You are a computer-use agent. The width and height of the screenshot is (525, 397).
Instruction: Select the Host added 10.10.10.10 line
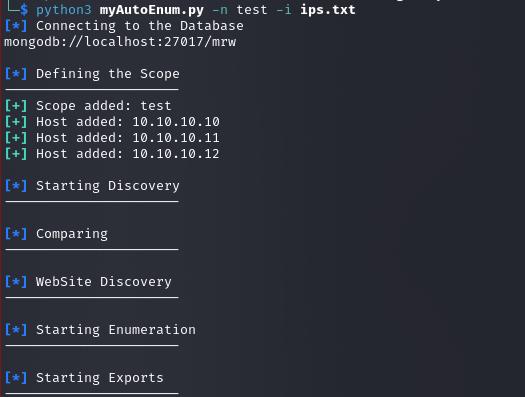[112, 122]
